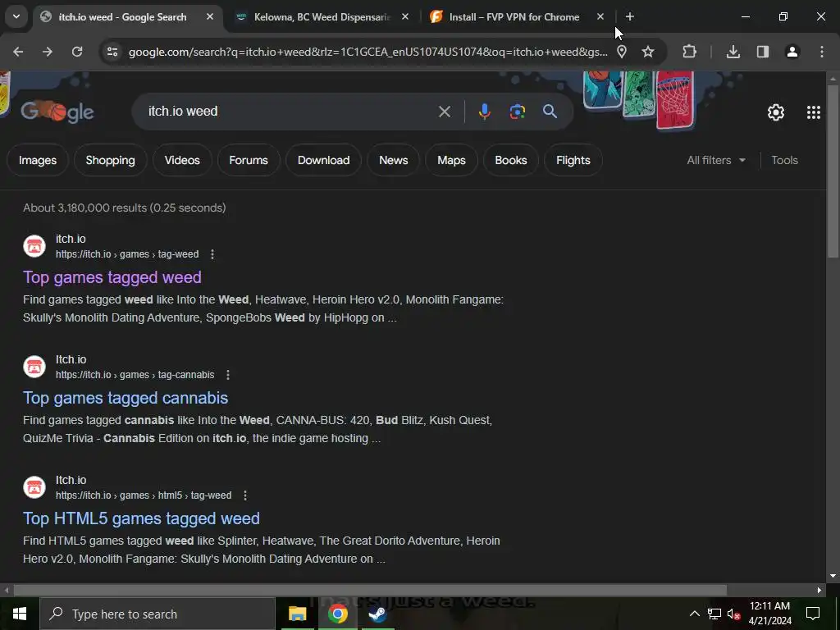Filter results by Shopping
The height and width of the screenshot is (630, 840).
click(x=111, y=160)
